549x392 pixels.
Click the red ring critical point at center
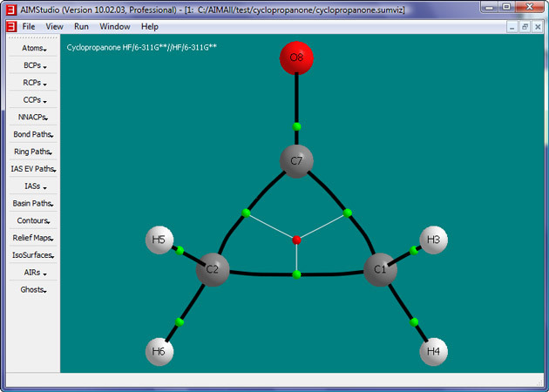click(x=296, y=240)
